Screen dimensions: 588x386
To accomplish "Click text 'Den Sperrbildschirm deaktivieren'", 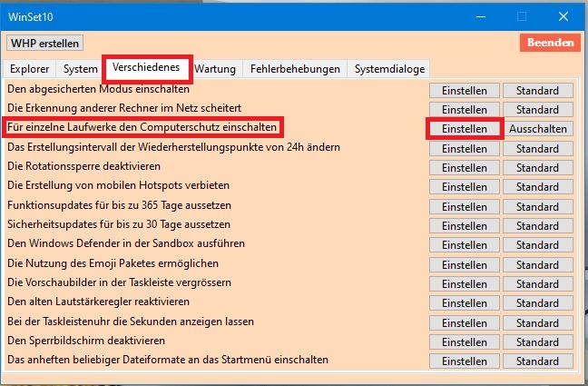I will [86, 341].
